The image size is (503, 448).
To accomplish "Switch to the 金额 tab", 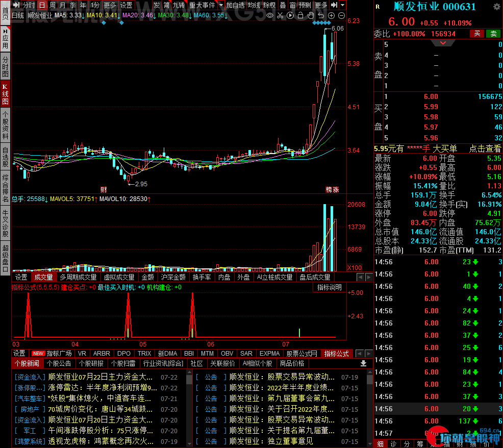I will coord(148,277).
